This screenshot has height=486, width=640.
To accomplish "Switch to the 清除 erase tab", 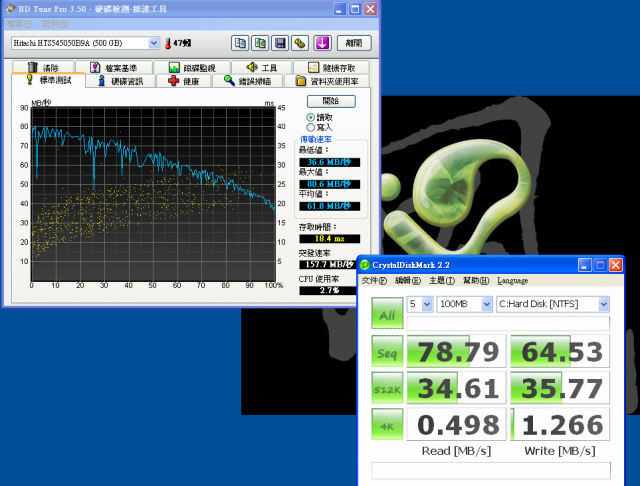I will [x=43, y=67].
